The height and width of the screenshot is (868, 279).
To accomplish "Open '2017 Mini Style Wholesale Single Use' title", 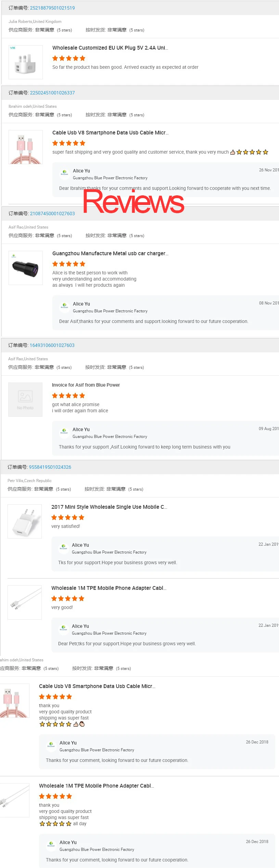I will [x=109, y=507].
